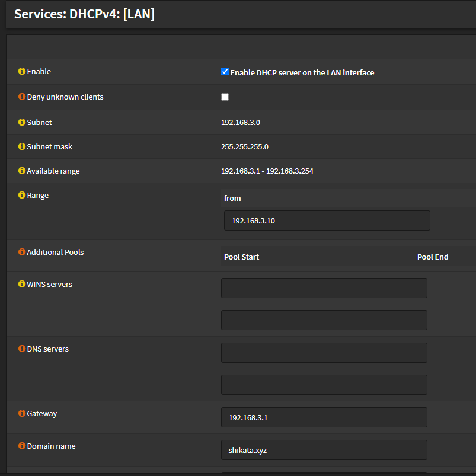476x476 pixels.
Task: Click the Range from address field
Action: click(327, 220)
